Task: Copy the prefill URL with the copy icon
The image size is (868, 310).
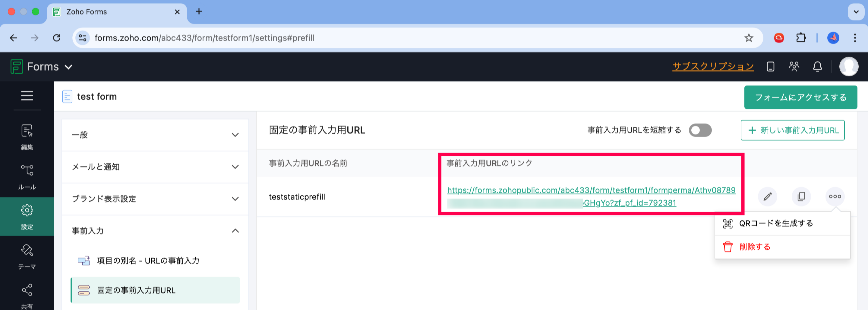Action: click(x=801, y=196)
